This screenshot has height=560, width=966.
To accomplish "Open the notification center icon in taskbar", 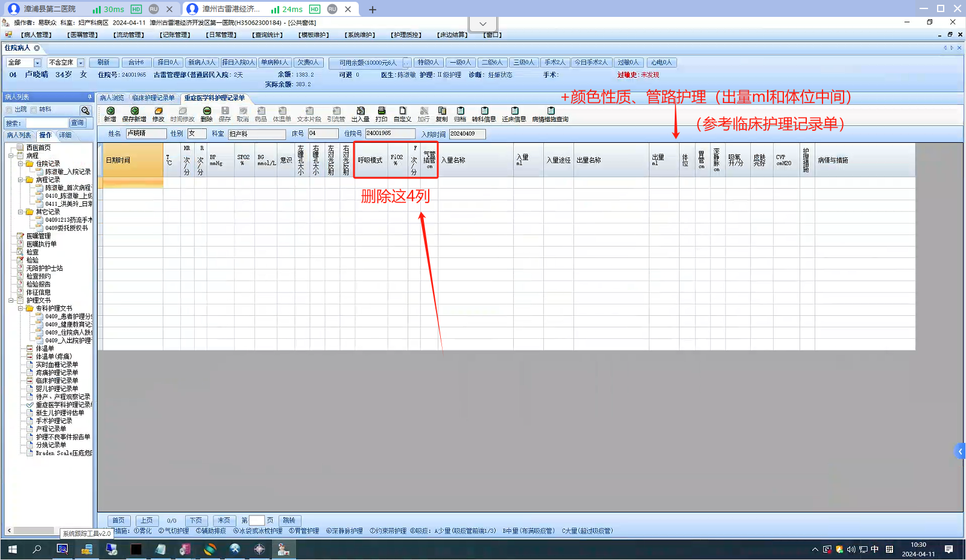I will tap(949, 549).
